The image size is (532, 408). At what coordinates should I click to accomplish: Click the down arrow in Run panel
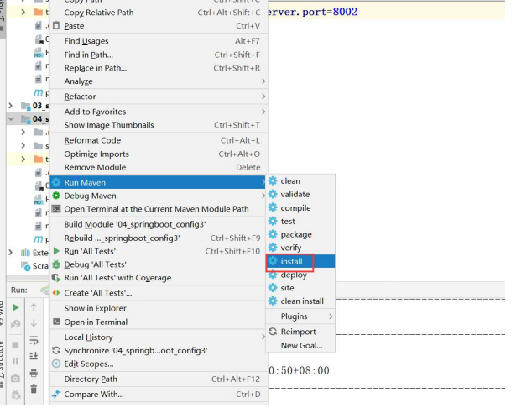coord(34,323)
